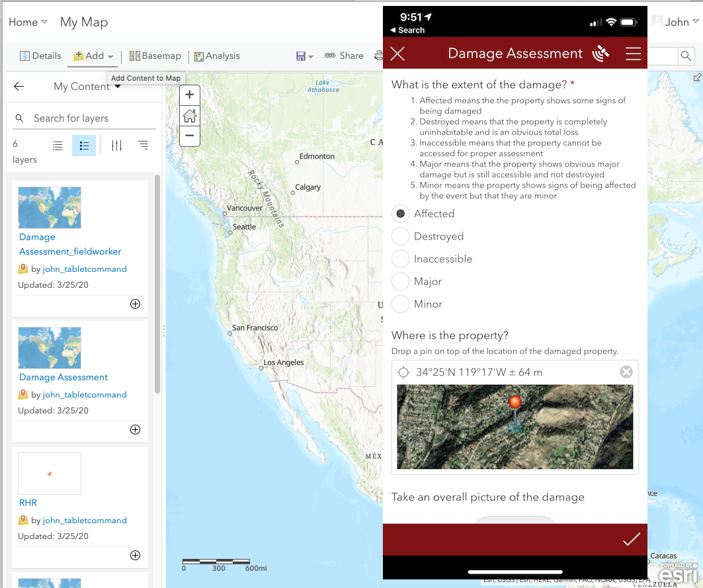Image resolution: width=703 pixels, height=588 pixels.
Task: Open the survey hamburger menu
Action: (x=633, y=54)
